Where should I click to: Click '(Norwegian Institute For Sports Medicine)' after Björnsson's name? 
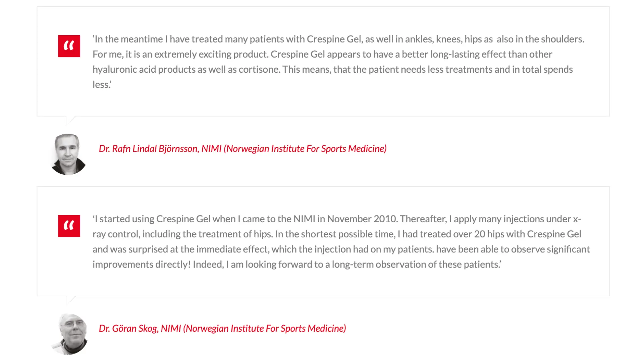[x=305, y=148]
